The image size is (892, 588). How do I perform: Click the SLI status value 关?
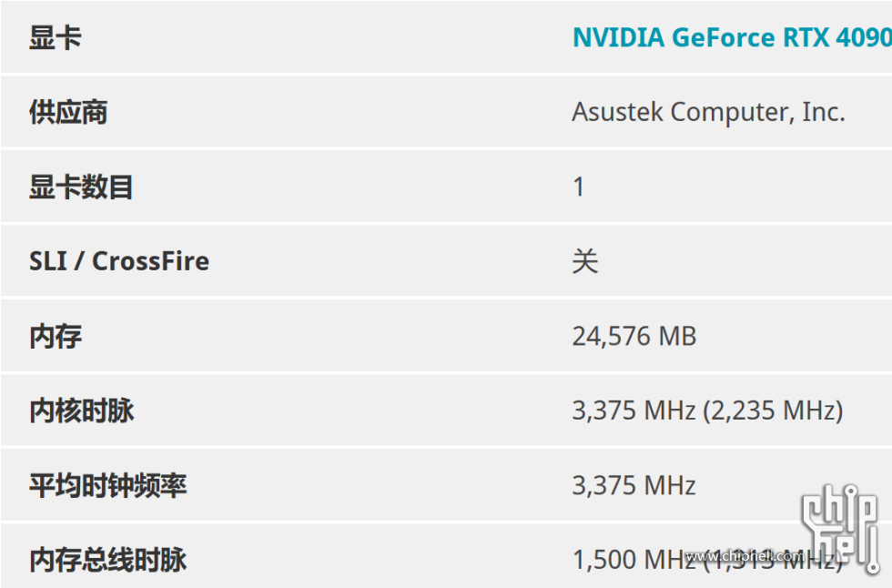[x=585, y=261]
